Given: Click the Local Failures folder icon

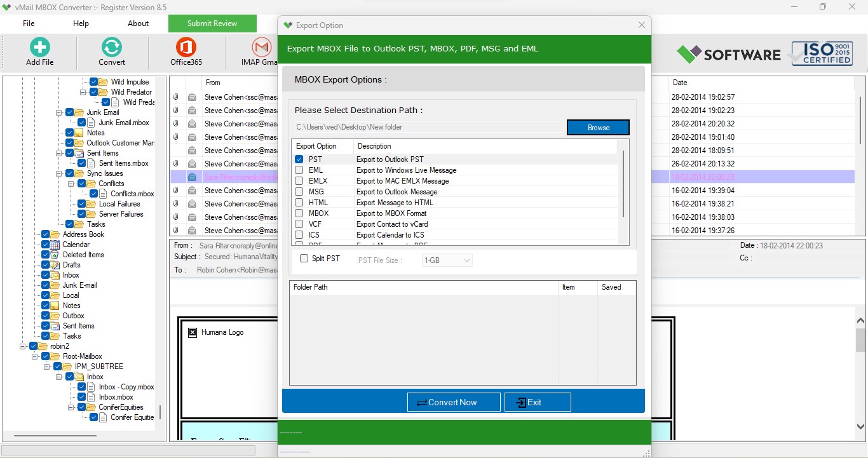Looking at the screenshot, I should tap(92, 204).
